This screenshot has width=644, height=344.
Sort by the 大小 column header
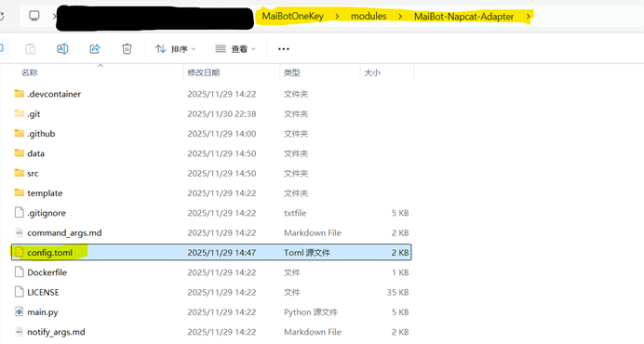(x=372, y=73)
